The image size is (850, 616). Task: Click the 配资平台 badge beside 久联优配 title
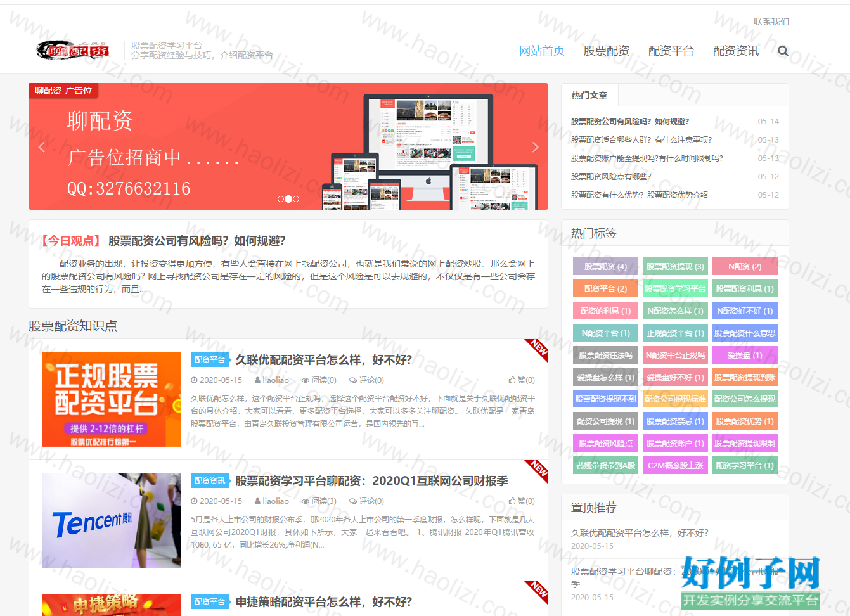click(x=210, y=360)
